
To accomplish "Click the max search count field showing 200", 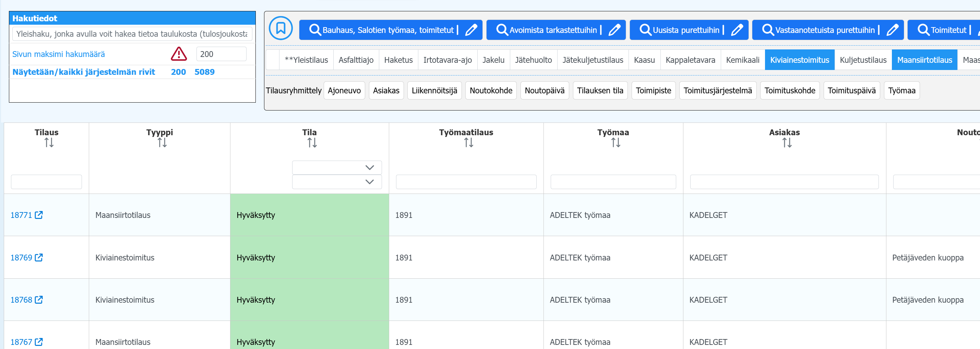I will click(x=221, y=54).
